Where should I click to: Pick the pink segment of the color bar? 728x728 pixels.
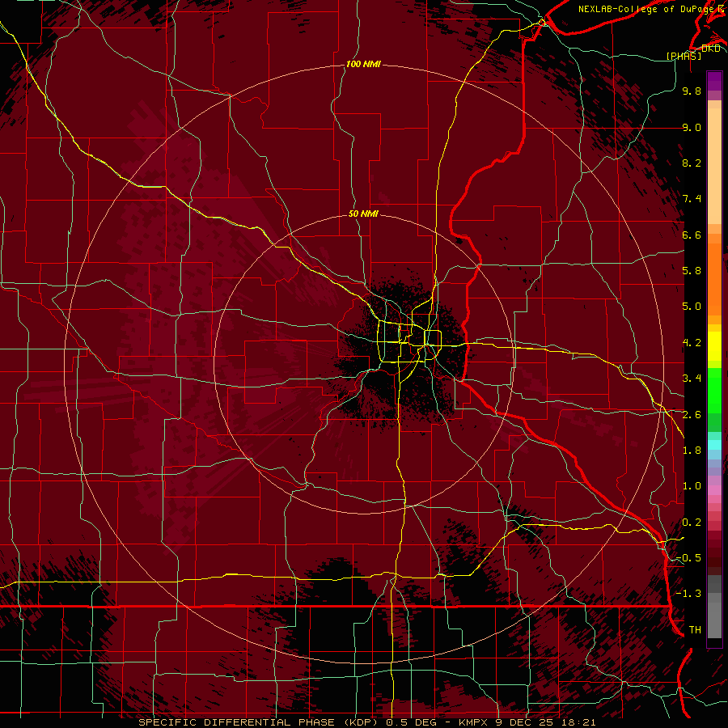714,490
